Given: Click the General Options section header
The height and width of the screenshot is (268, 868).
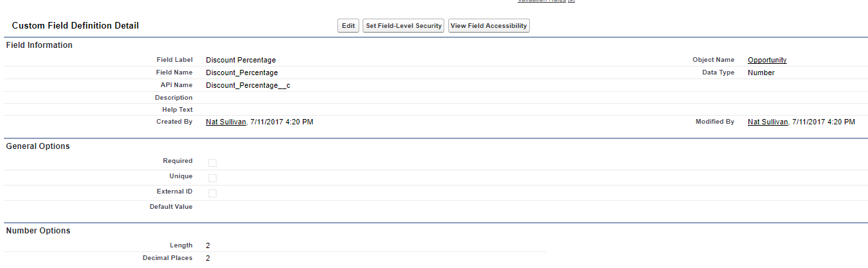Looking at the screenshot, I should pyautogui.click(x=38, y=146).
